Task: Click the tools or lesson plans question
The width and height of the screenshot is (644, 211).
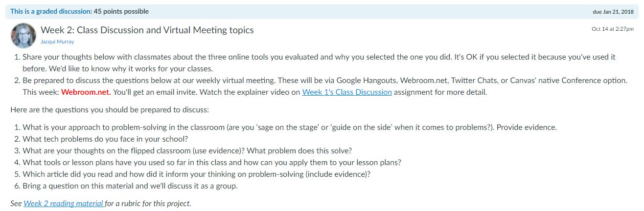Action: tap(212, 162)
